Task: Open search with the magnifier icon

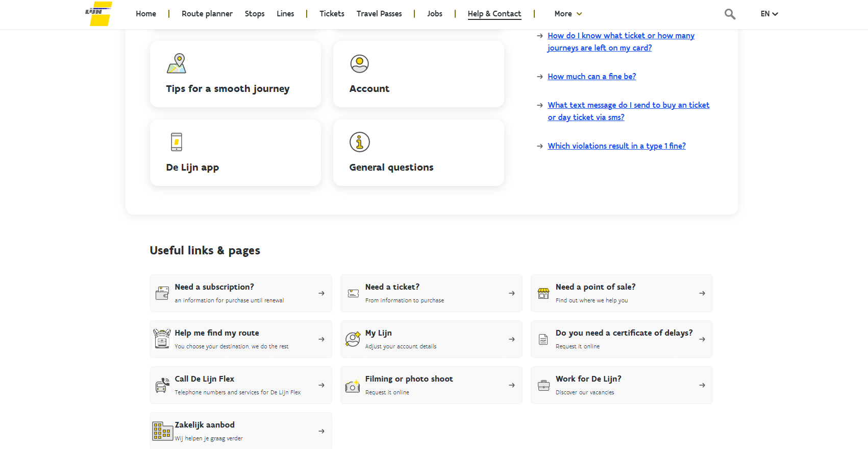Action: (x=730, y=14)
